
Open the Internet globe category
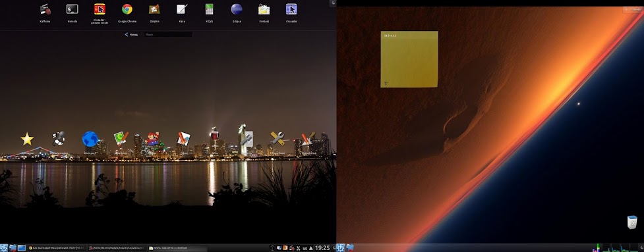tap(90, 139)
